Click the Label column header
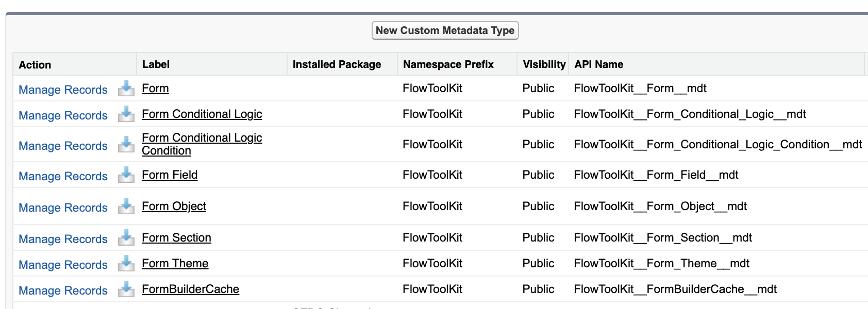Image resolution: width=868 pixels, height=309 pixels. [x=156, y=64]
